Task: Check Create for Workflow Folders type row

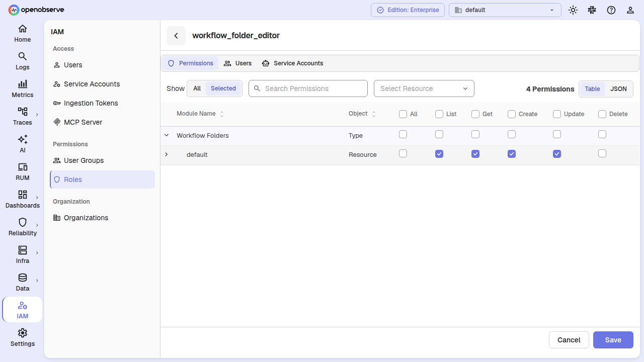Action: click(512, 134)
